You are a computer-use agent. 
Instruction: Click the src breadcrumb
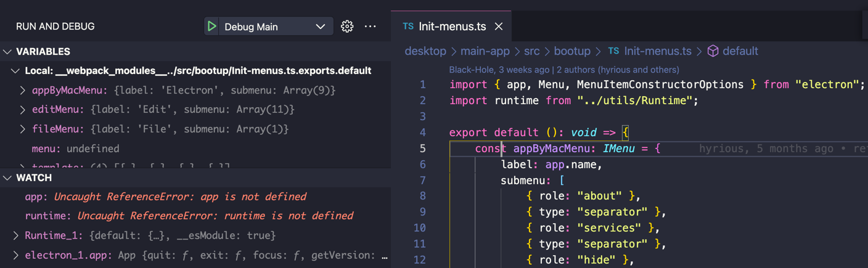(531, 51)
